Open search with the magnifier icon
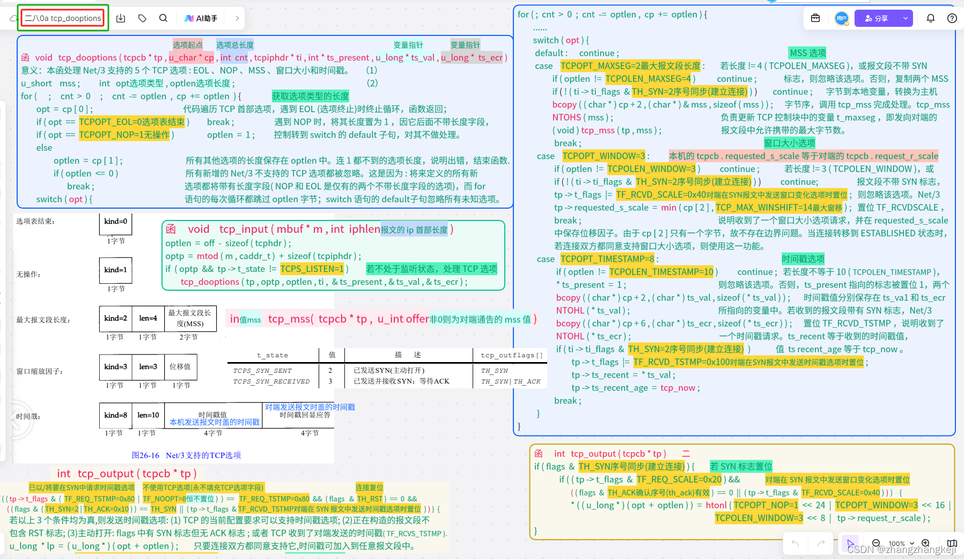964x560 pixels. point(163,18)
